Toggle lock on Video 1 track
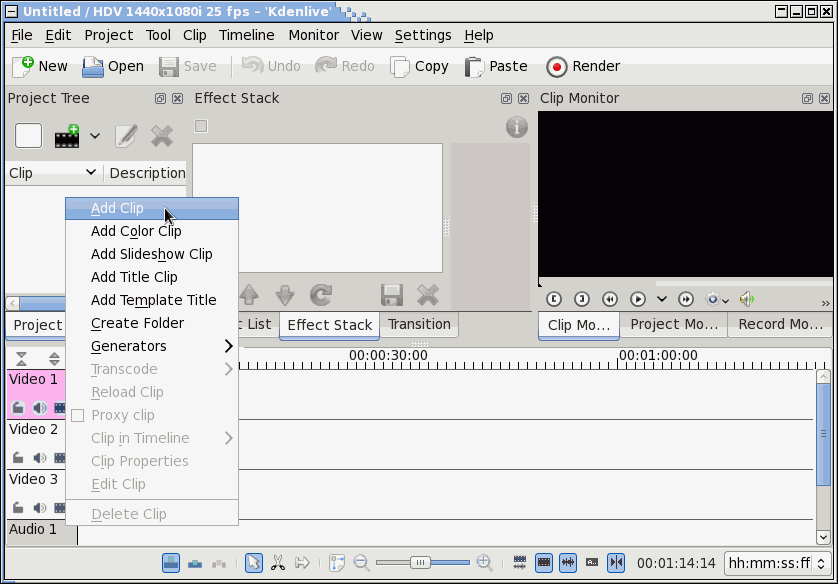The height and width of the screenshot is (584, 838). tap(18, 408)
